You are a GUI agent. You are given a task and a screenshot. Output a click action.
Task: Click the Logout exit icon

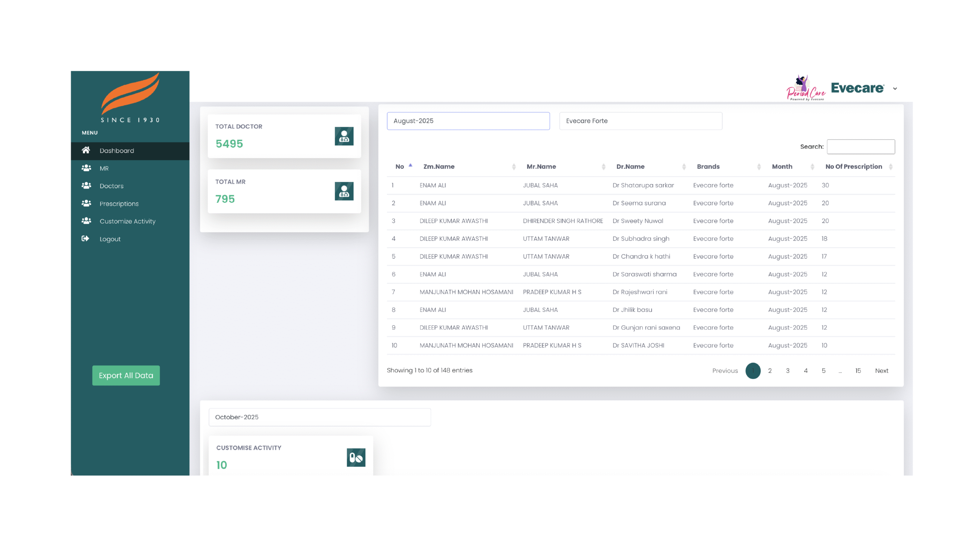(x=85, y=239)
